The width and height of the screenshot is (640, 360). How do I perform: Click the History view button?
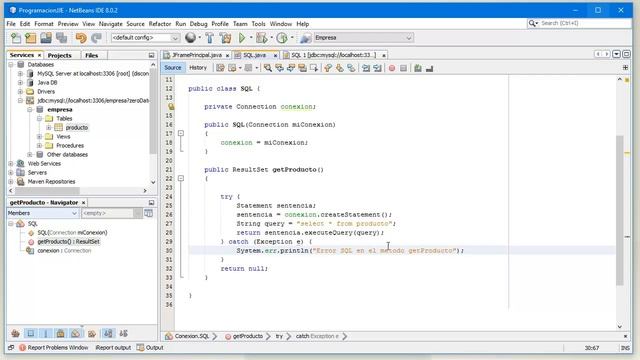click(198, 68)
